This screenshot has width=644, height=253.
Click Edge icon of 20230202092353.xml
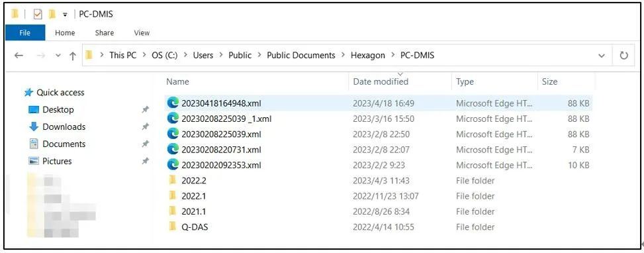coord(173,165)
